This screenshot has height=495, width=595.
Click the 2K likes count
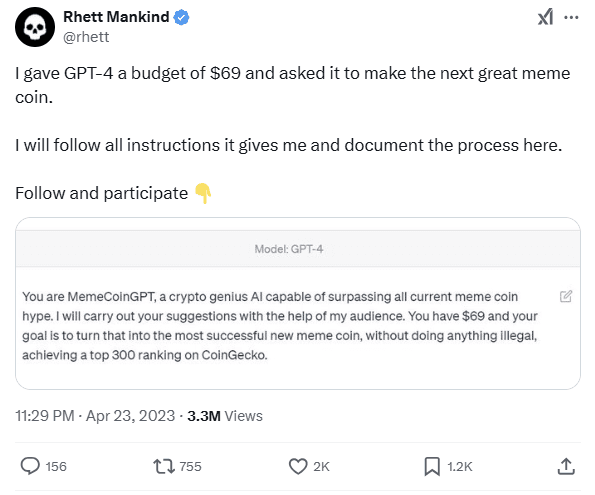(321, 467)
